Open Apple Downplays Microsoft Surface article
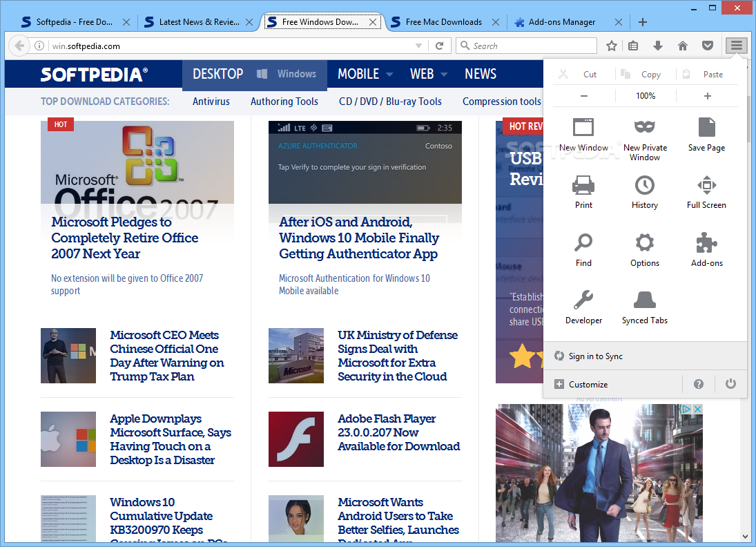This screenshot has height=547, width=756. pyautogui.click(x=171, y=439)
